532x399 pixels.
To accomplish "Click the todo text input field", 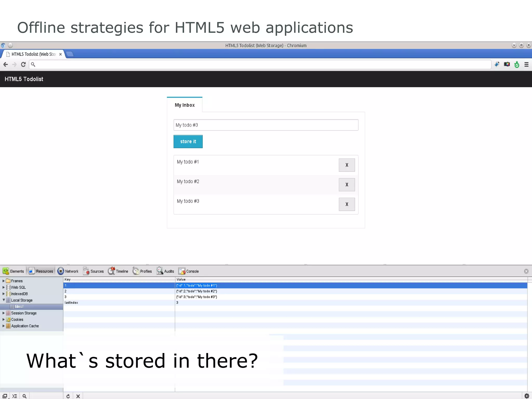I will click(265, 125).
